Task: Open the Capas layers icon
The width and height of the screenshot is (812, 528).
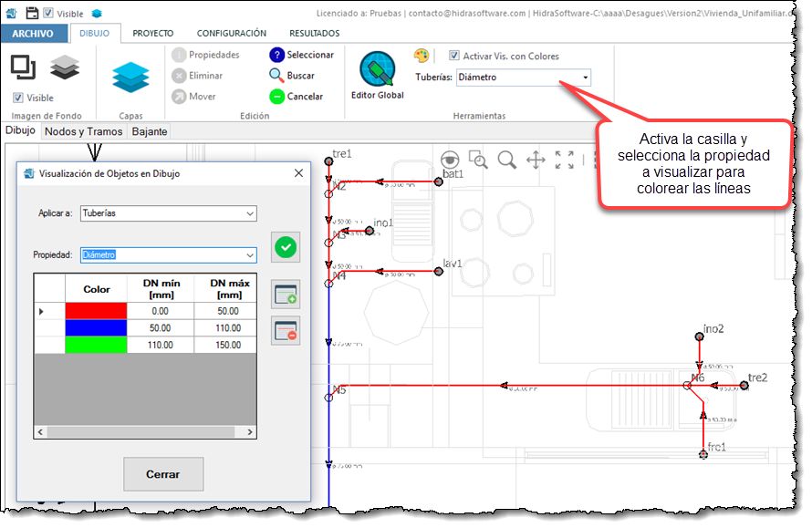Action: tap(130, 77)
